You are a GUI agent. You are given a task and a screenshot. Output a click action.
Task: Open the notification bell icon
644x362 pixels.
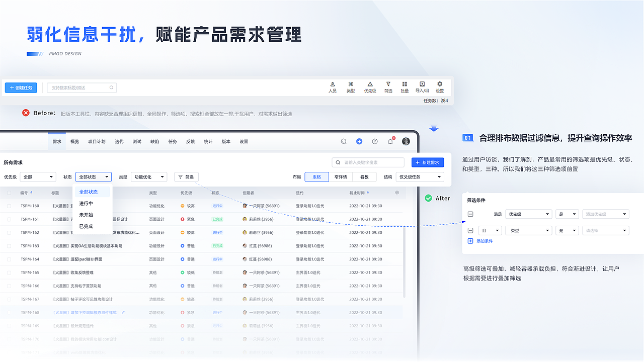pos(390,141)
